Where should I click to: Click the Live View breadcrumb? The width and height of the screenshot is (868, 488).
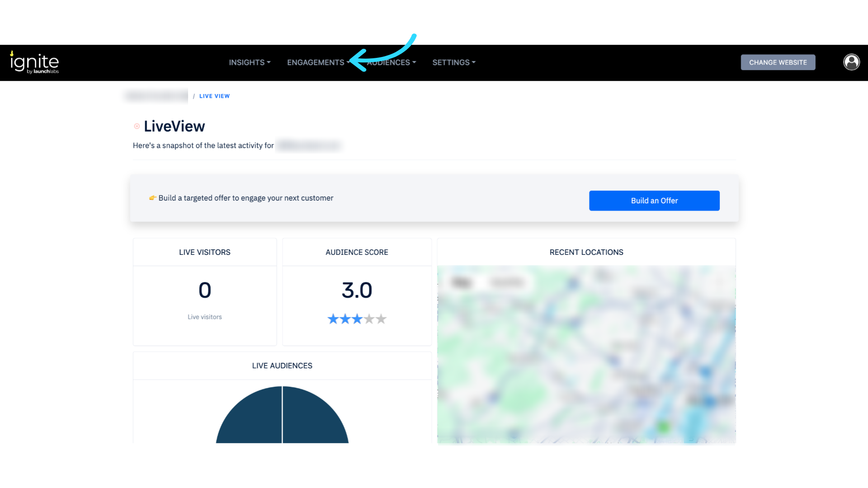click(214, 96)
